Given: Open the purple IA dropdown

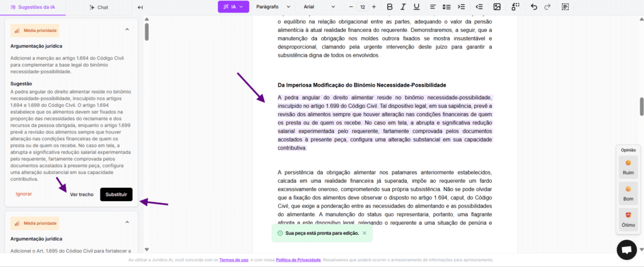Looking at the screenshot, I should tap(233, 7).
